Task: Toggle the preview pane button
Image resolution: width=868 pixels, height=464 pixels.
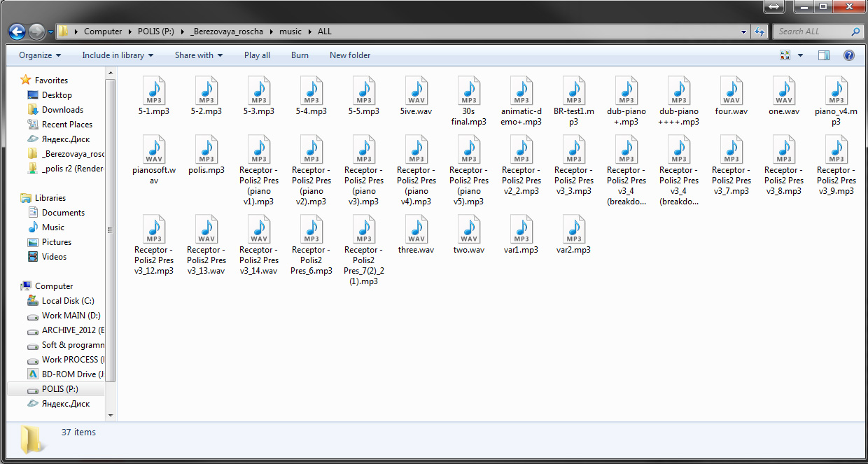Action: 824,55
